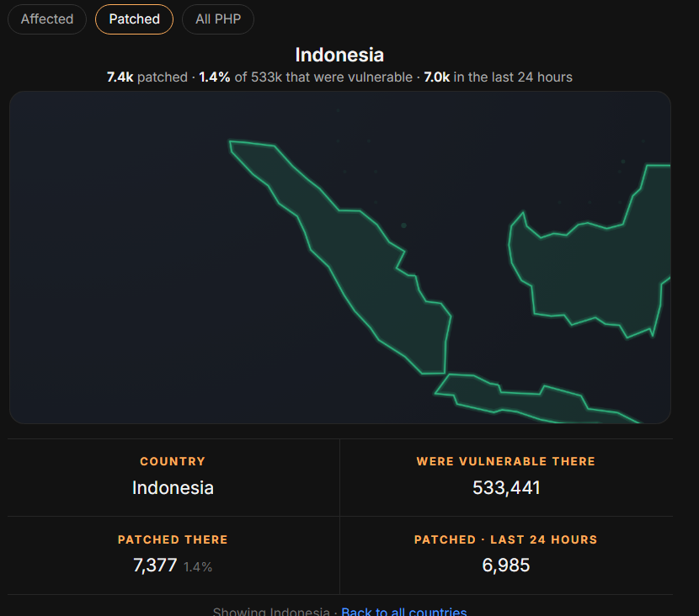
Task: Open the All PHP tab
Action: pos(218,19)
